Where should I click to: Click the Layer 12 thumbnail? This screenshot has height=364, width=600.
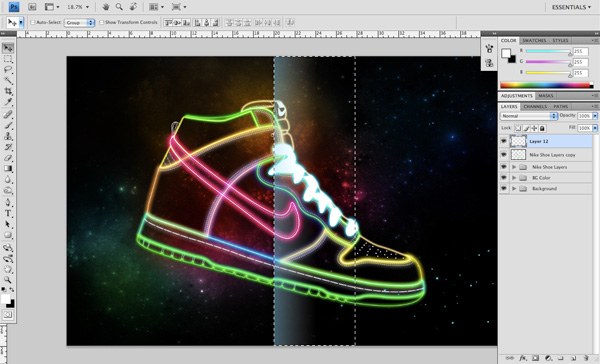518,141
